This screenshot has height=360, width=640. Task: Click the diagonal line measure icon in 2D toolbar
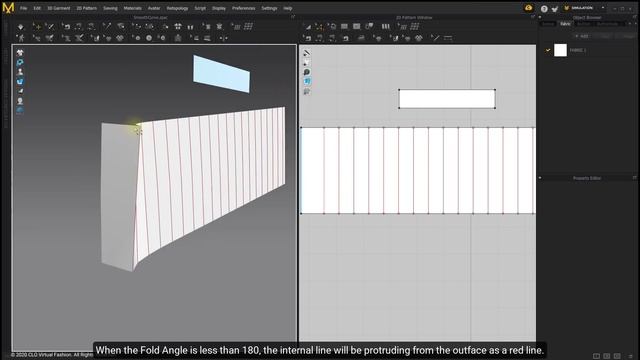[x=436, y=38]
